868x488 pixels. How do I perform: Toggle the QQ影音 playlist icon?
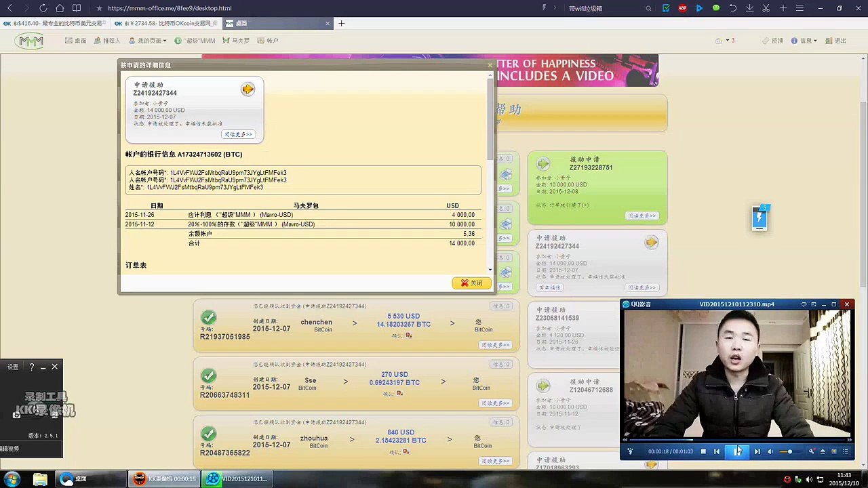845,451
